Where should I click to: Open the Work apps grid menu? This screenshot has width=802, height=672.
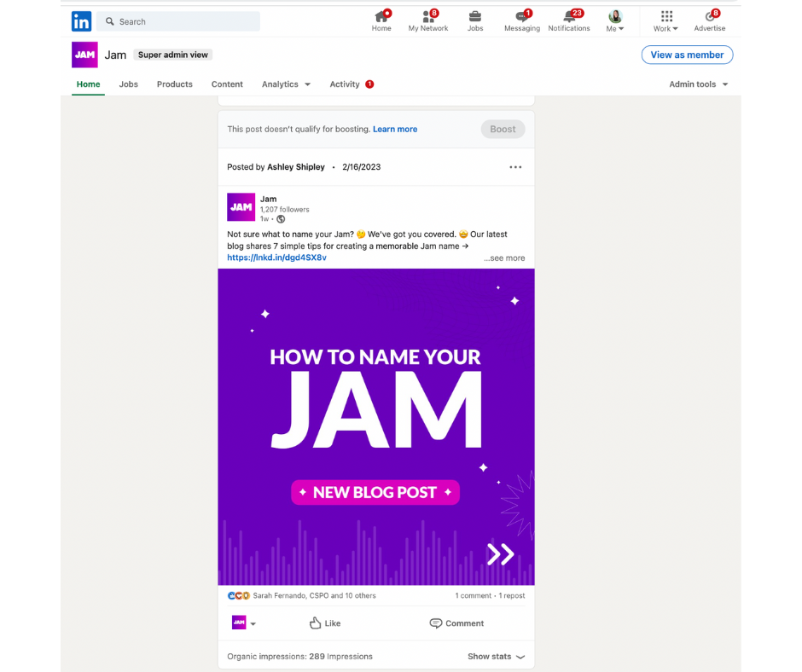click(665, 21)
